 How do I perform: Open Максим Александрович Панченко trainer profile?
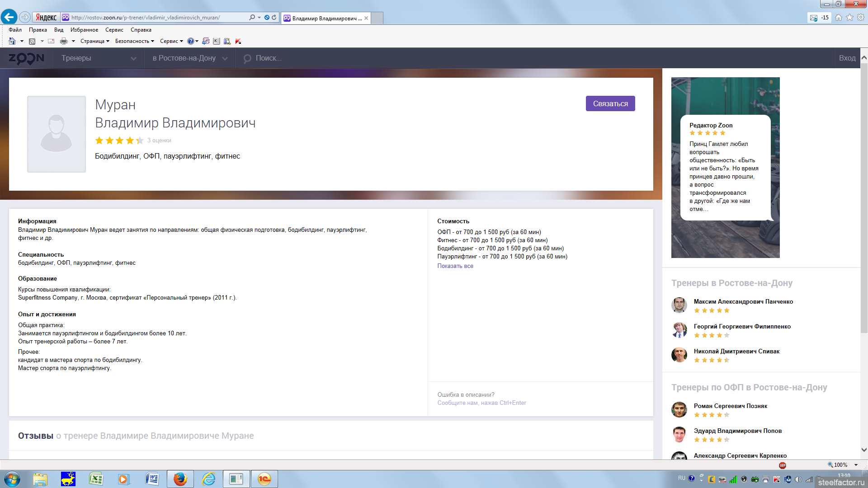click(743, 302)
